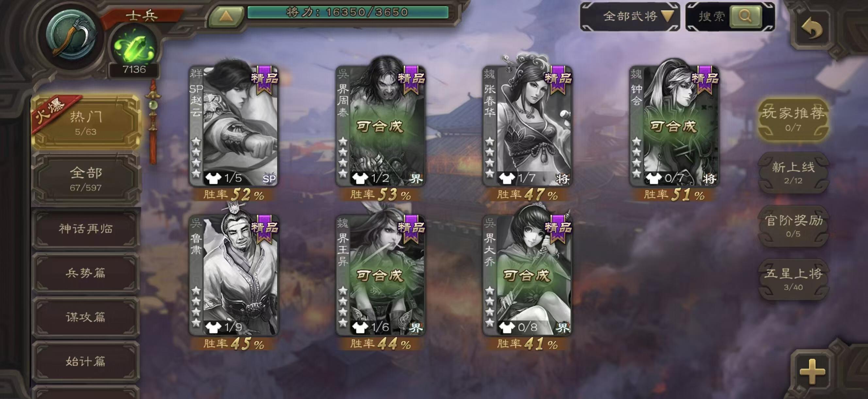
Task: Switch to the 全部 category tab
Action: tap(86, 179)
